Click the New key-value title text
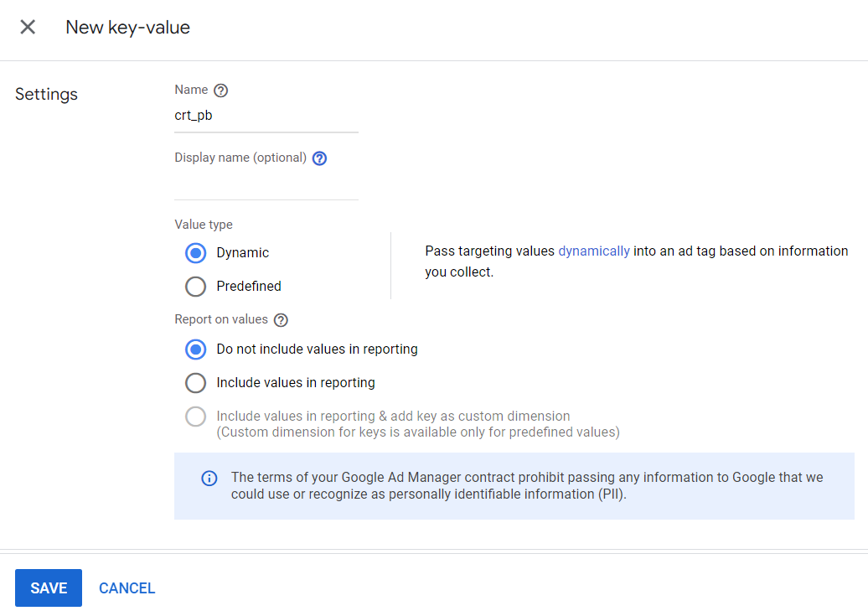The image size is (868, 616). click(127, 28)
